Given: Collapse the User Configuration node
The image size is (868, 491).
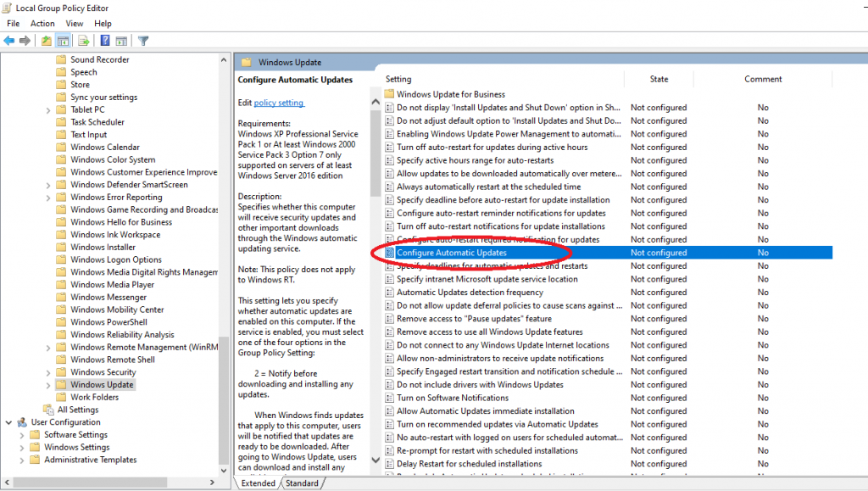Looking at the screenshot, I should [8, 421].
